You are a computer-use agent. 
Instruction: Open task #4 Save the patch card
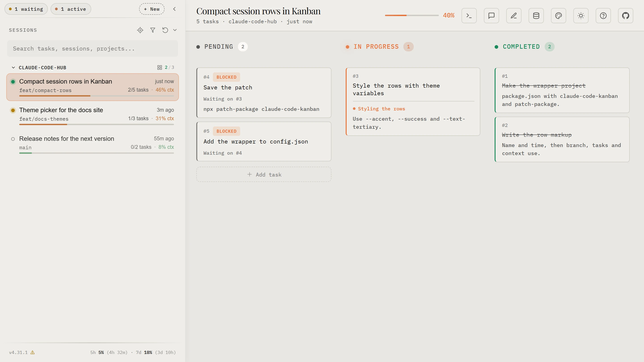point(264,93)
